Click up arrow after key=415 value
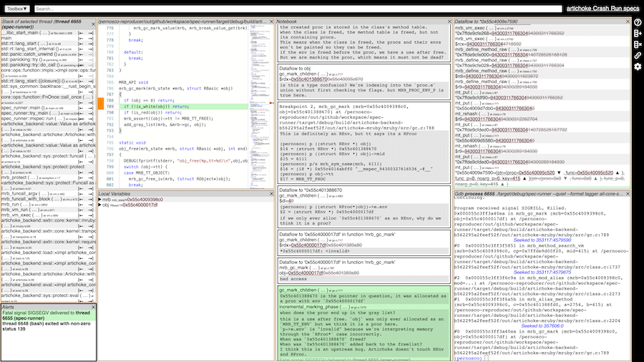The image size is (644, 362). click(525, 179)
